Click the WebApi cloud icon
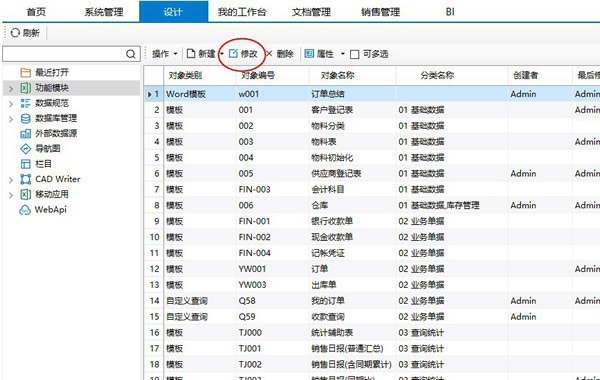Screen dimensions: 600x380 click(25, 210)
